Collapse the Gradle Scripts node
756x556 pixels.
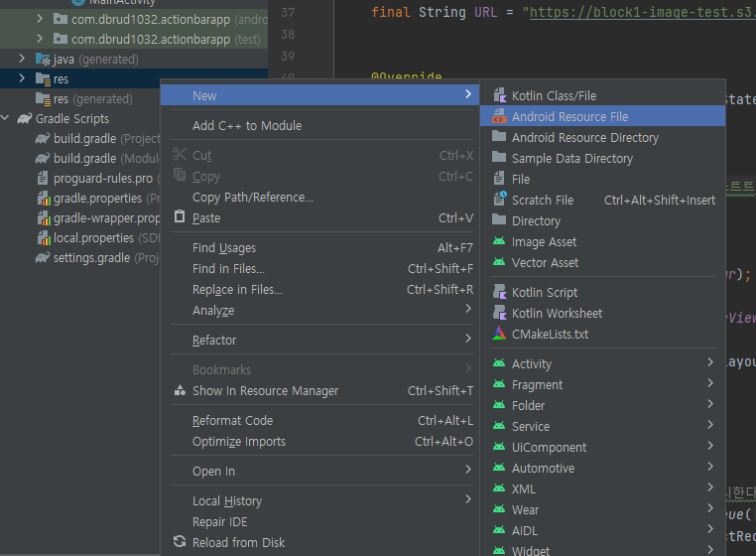point(5,118)
